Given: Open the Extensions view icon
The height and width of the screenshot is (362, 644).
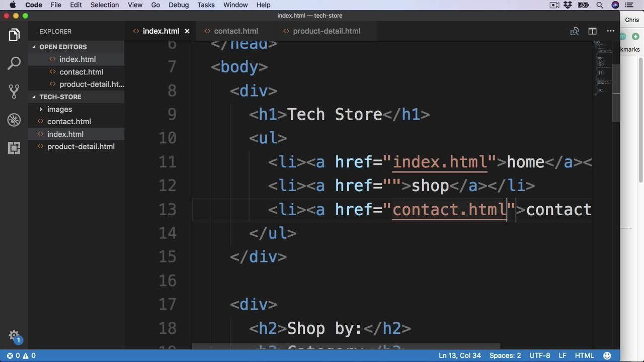Looking at the screenshot, I should point(14,148).
